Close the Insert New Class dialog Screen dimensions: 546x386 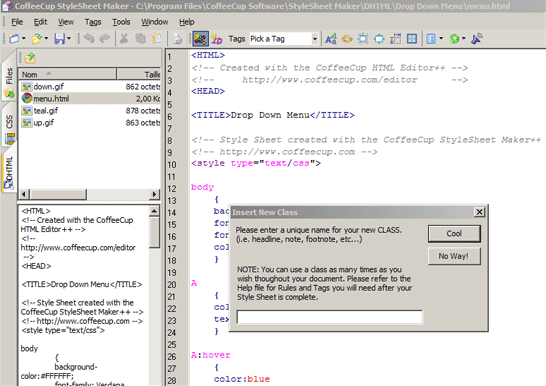tap(479, 212)
